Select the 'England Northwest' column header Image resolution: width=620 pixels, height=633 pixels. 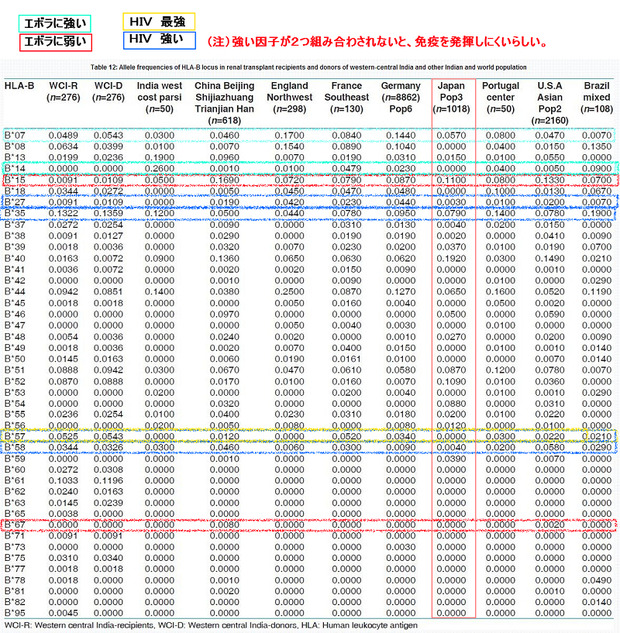pyautogui.click(x=289, y=97)
